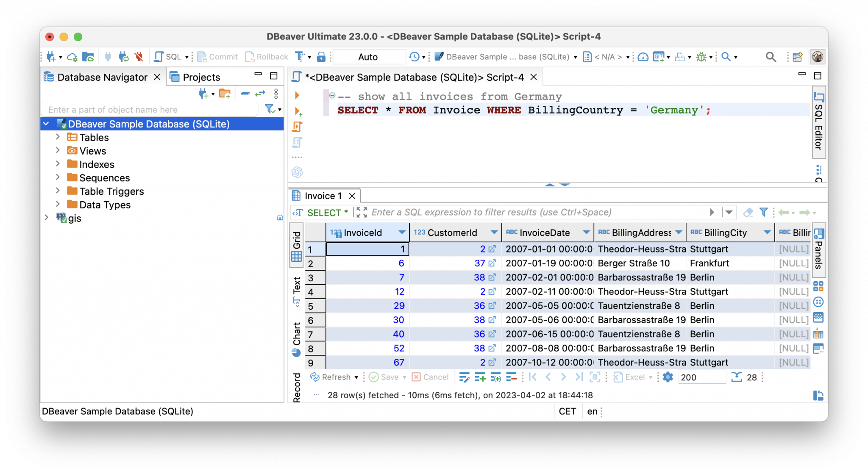Execute the SQL statement with the run icon
Screen dimensions: 868x474
(297, 96)
